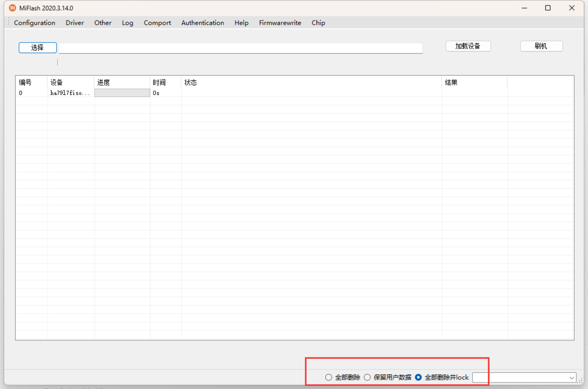Select the 保留用户数据 radio option
Image resolution: width=588 pixels, height=389 pixels.
click(388, 378)
